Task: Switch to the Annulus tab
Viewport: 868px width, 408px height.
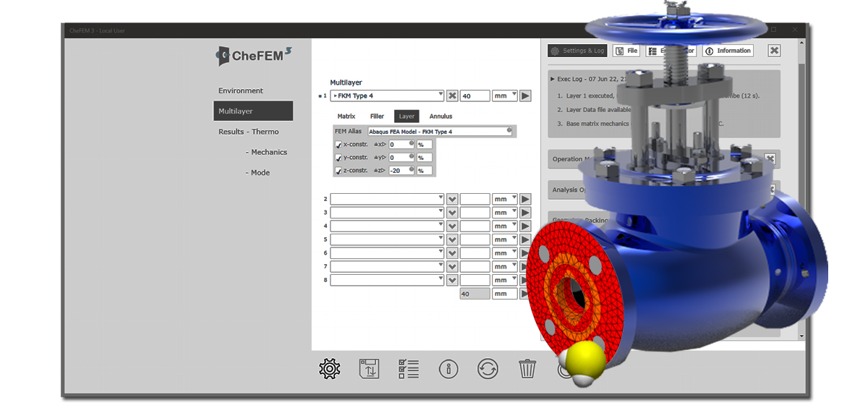Action: pyautogui.click(x=441, y=116)
